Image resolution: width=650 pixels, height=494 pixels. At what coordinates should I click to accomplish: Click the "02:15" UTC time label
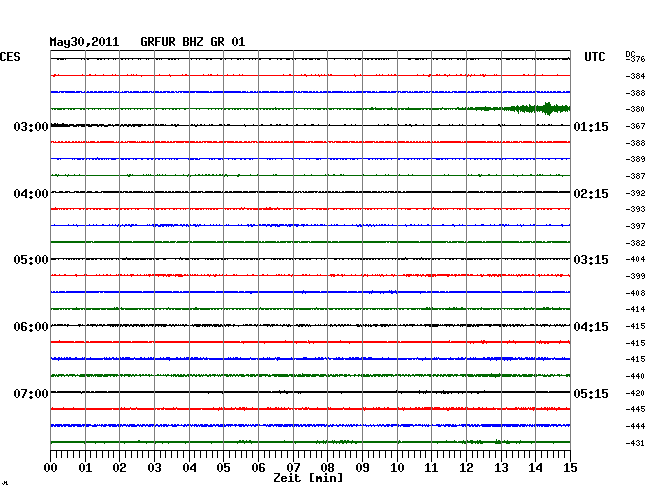click(x=591, y=194)
